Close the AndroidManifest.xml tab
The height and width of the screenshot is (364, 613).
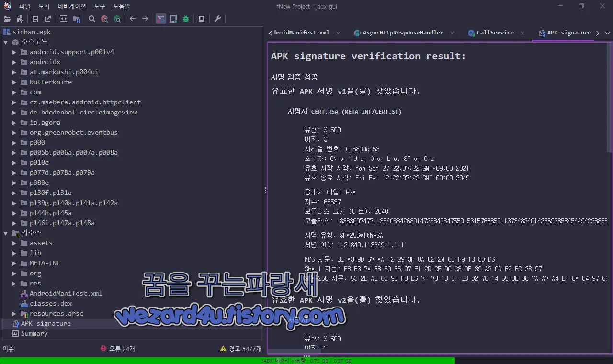tap(338, 33)
